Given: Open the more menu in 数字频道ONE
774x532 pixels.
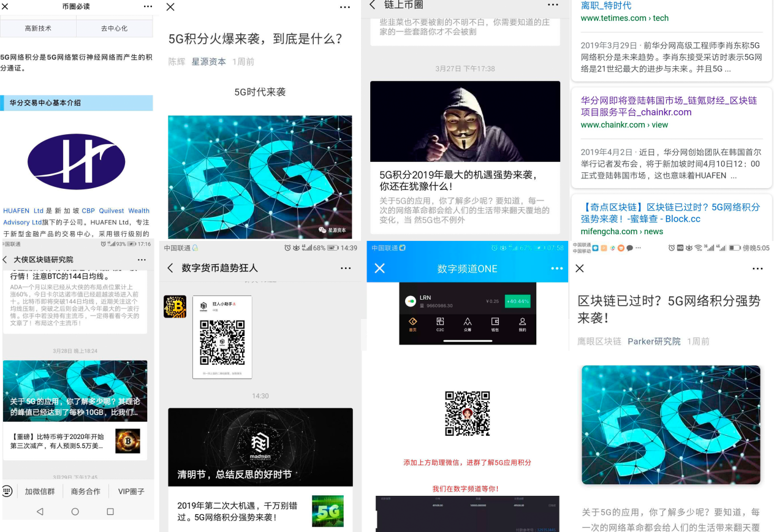Looking at the screenshot, I should click(556, 268).
